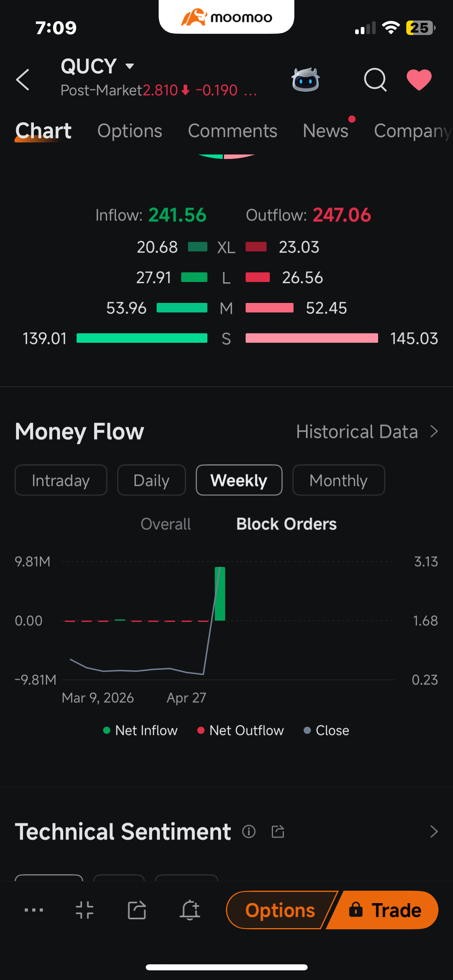Open the Comments tab

click(x=232, y=131)
